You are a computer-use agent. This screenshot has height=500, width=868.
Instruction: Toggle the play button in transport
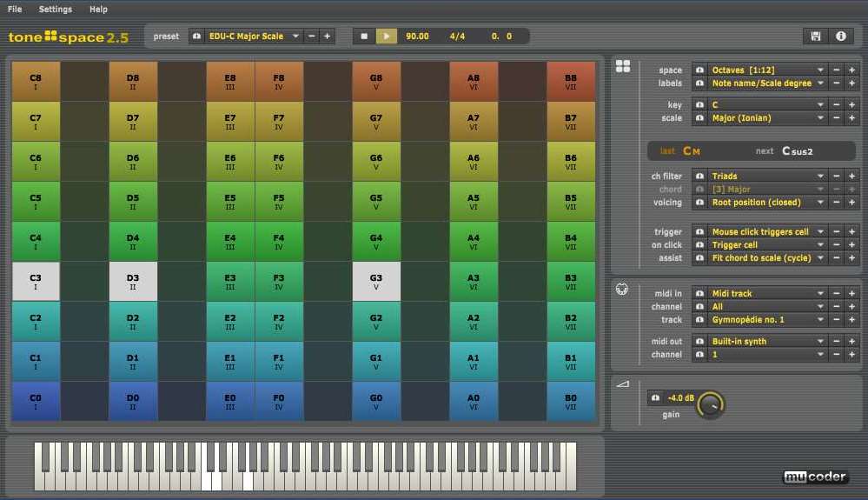pos(387,37)
